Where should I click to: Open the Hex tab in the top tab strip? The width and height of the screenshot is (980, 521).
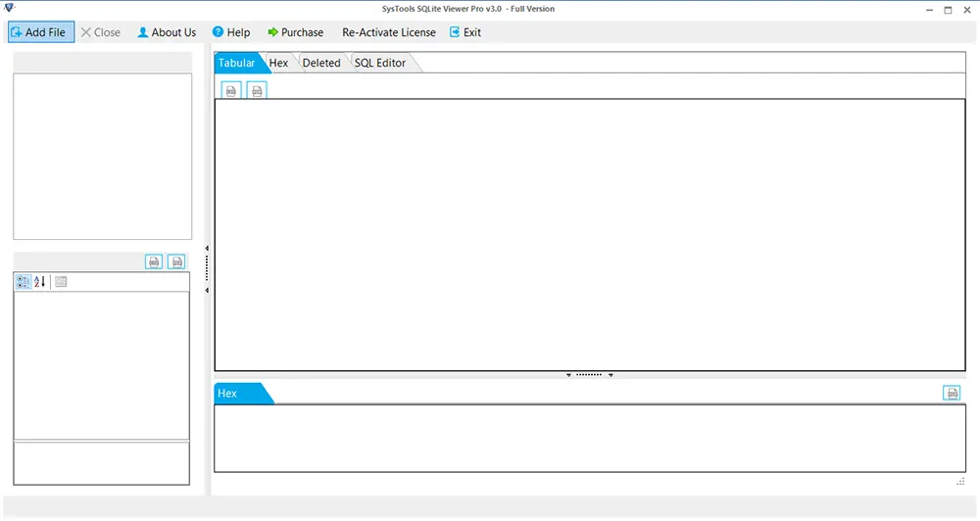[x=279, y=63]
